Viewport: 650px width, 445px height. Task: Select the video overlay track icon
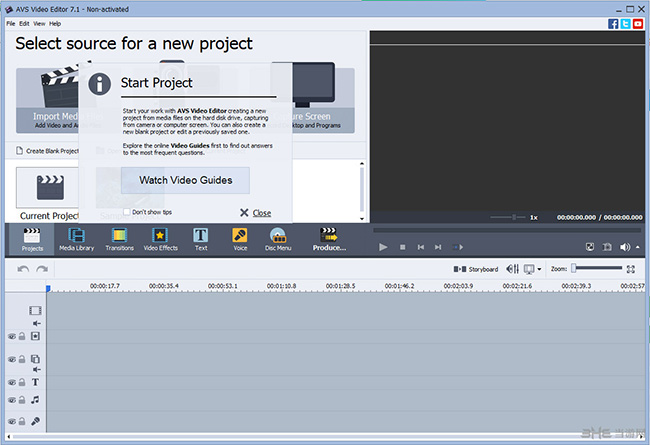(35, 359)
